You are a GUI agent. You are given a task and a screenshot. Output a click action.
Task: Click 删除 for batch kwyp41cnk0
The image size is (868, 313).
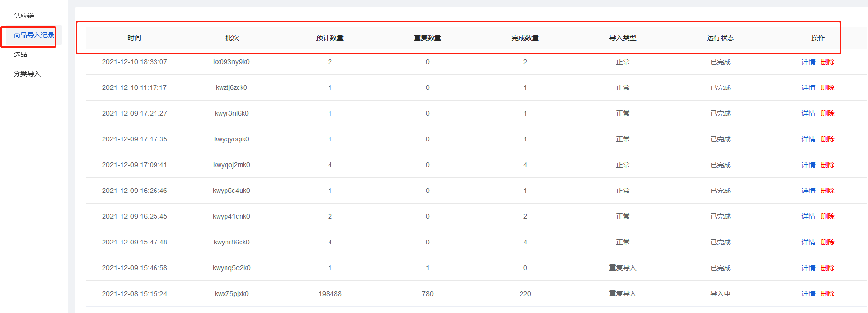tap(828, 216)
